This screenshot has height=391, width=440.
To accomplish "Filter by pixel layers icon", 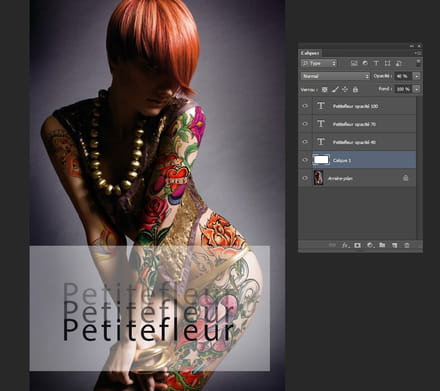I will (x=354, y=63).
